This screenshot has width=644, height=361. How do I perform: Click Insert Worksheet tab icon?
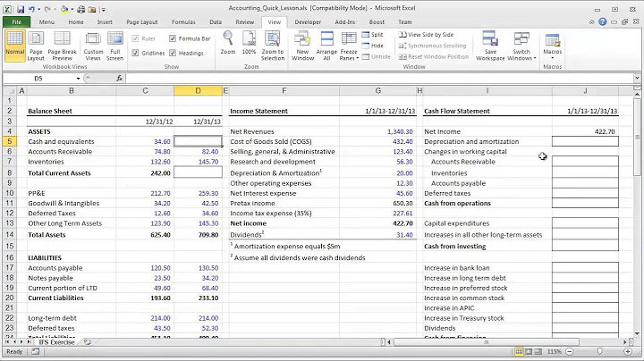[87, 341]
